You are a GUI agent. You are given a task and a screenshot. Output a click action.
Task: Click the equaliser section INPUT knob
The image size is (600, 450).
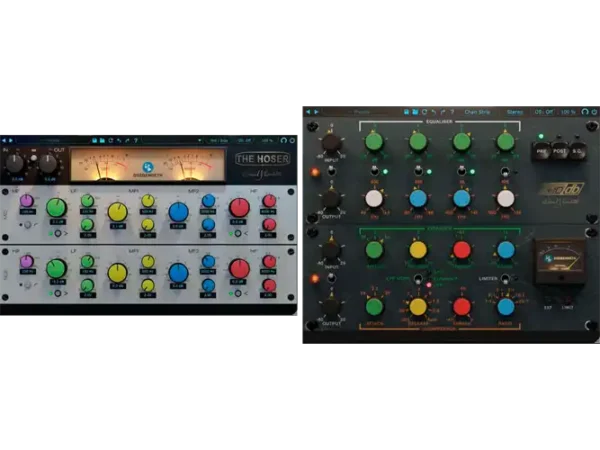pyautogui.click(x=331, y=143)
